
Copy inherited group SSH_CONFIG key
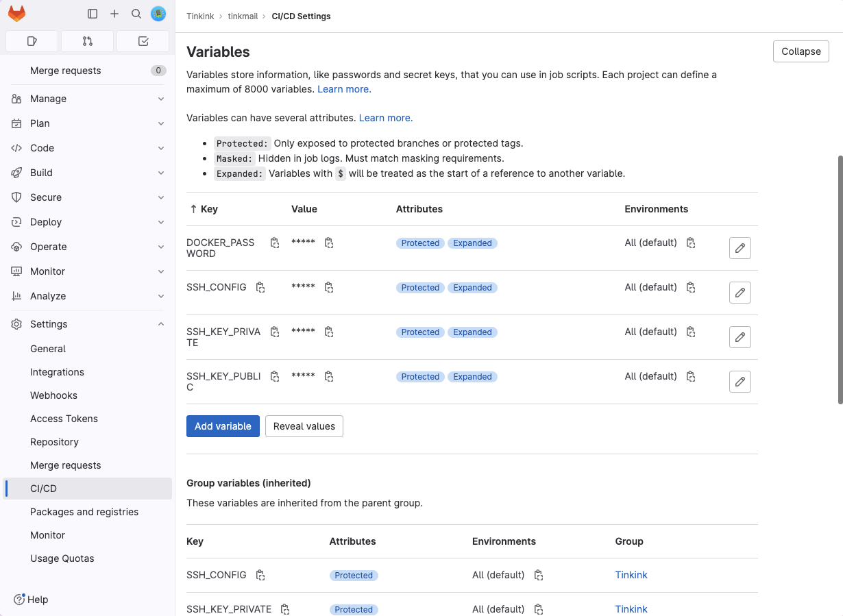[260, 575]
